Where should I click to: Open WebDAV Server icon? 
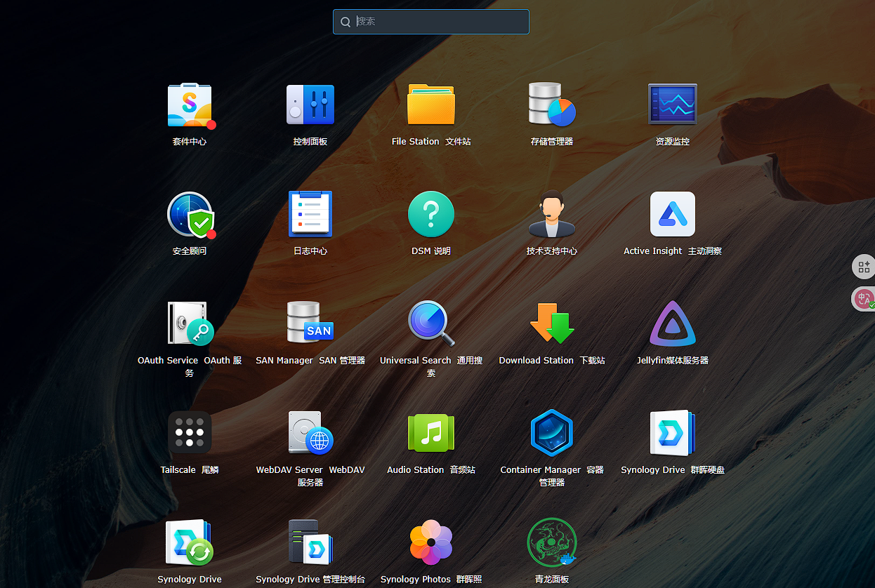310,433
